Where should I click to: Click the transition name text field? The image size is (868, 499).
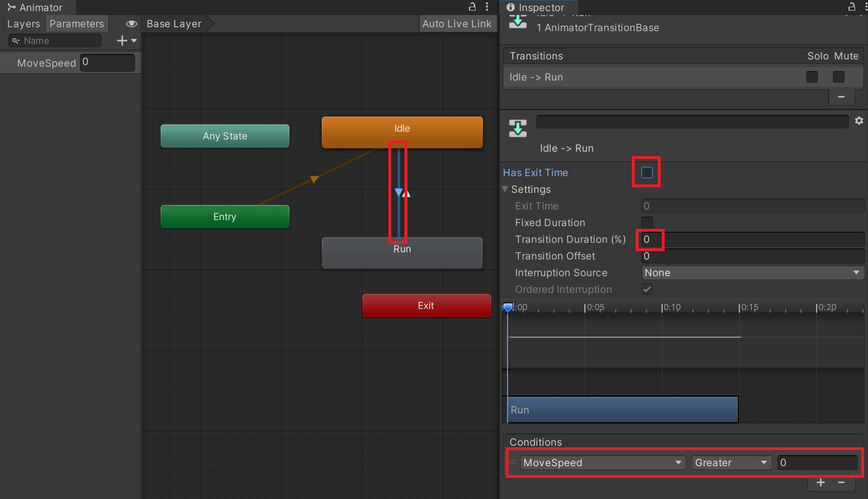click(692, 122)
